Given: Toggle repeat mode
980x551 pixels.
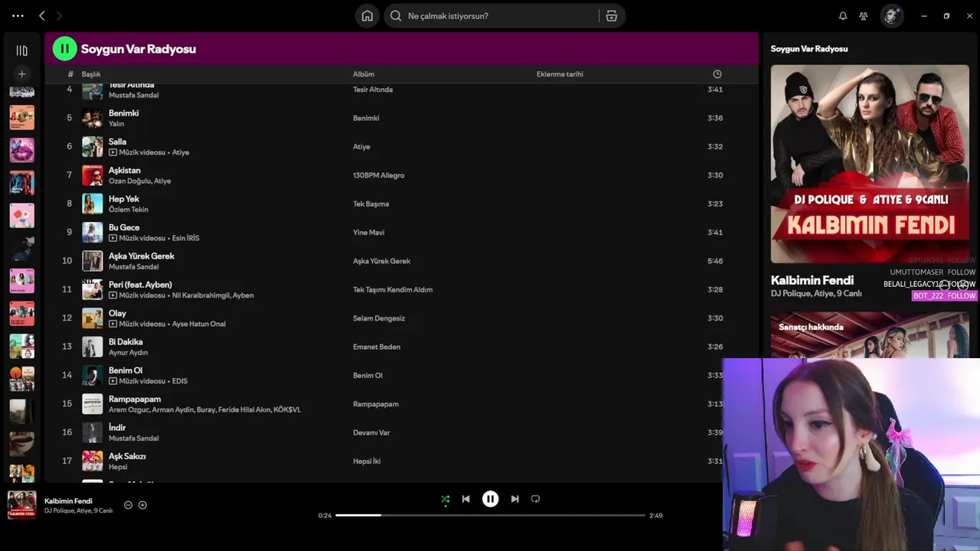Looking at the screenshot, I should coord(535,499).
